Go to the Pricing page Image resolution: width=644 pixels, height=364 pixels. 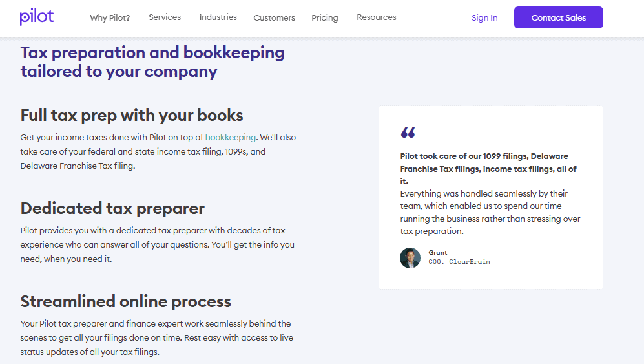324,17
